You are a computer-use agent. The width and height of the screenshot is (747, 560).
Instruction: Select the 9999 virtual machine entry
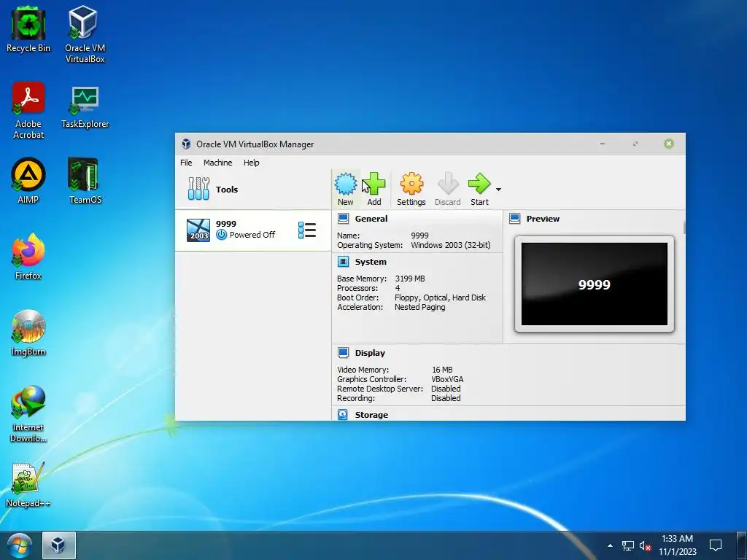pos(253,230)
